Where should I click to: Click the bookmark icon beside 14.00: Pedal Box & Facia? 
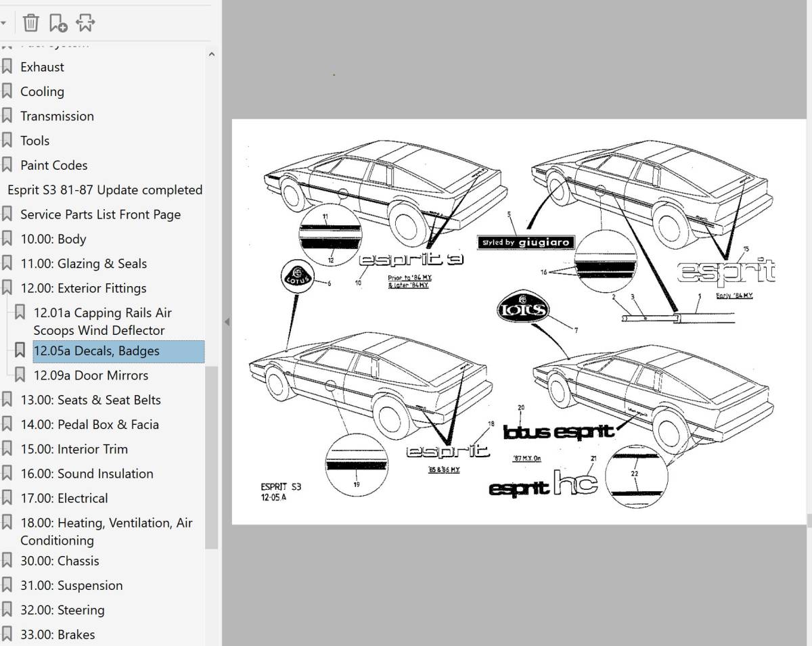click(7, 424)
